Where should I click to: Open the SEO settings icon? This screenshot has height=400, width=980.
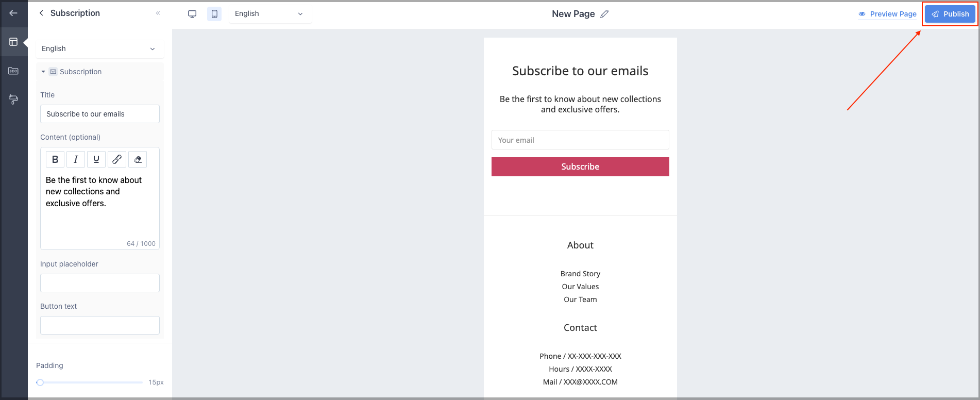click(x=13, y=71)
